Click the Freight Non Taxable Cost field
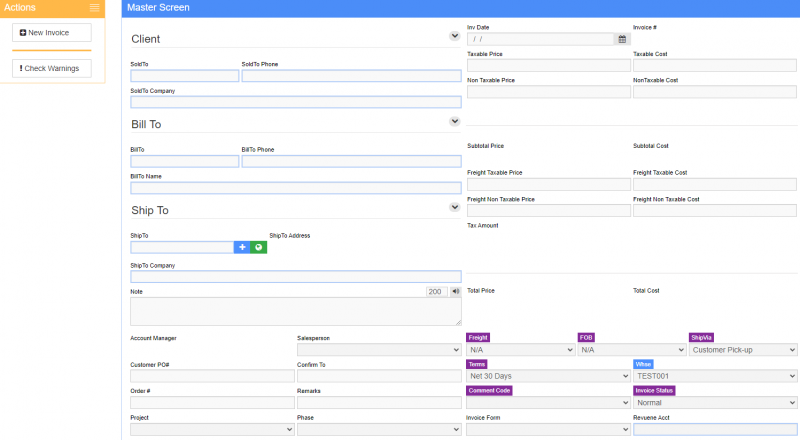800x440 pixels. tap(715, 211)
